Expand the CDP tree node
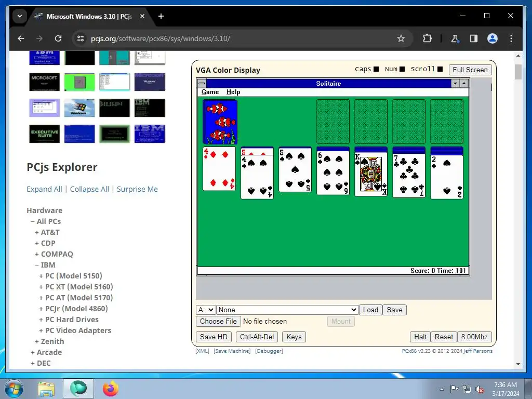 click(x=45, y=243)
